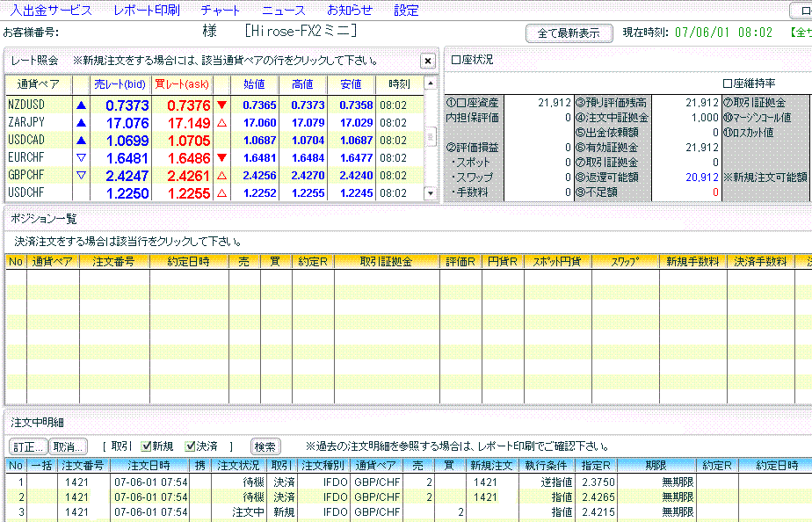The image size is (812, 522).
Task: Click NZDUSD bid rate 0.7373
Action: [x=127, y=105]
